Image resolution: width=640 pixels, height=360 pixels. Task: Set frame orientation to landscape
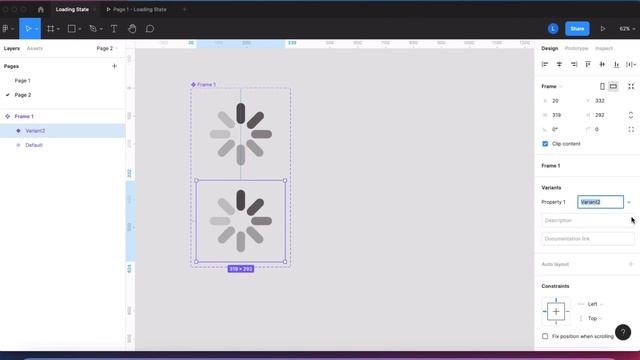point(613,86)
